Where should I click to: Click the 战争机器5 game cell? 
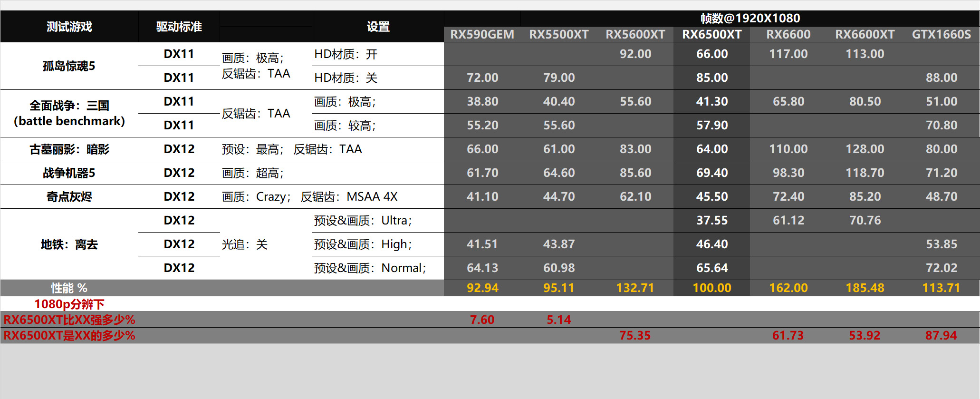pos(69,173)
